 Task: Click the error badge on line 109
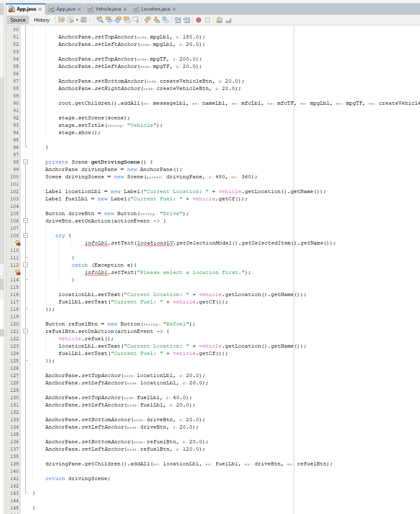coord(18,243)
